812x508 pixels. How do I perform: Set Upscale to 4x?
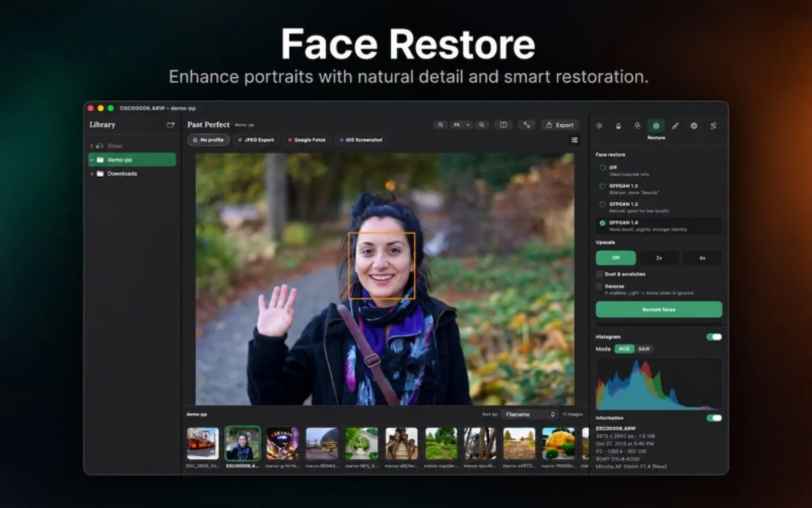[x=702, y=258]
